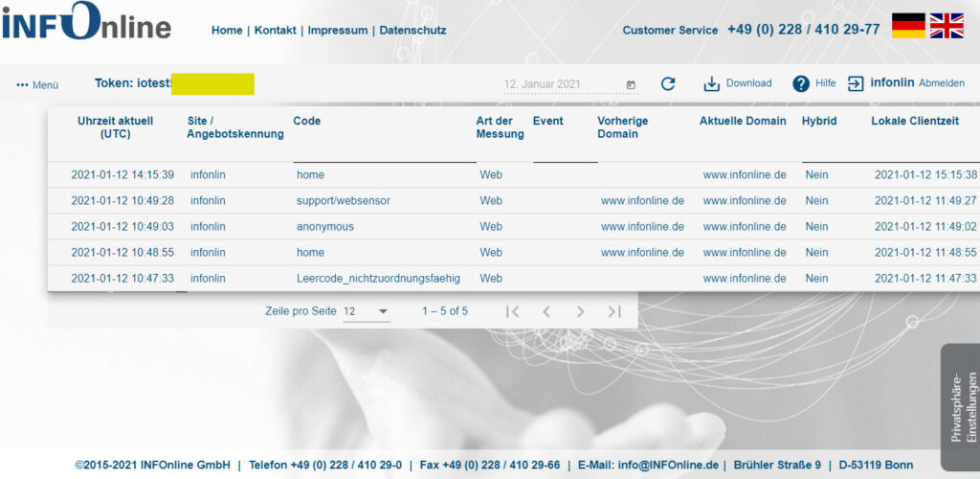
Task: Open rows per page dropdown
Action: click(367, 311)
